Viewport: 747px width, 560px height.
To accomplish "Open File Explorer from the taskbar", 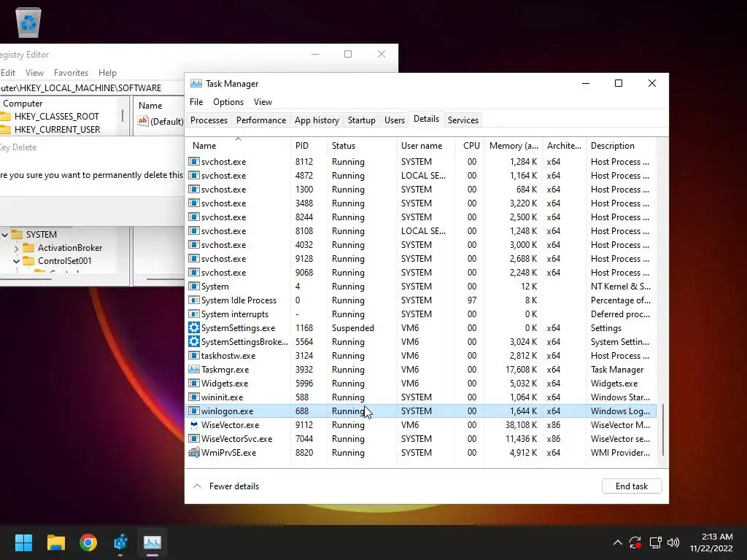I will [x=55, y=542].
